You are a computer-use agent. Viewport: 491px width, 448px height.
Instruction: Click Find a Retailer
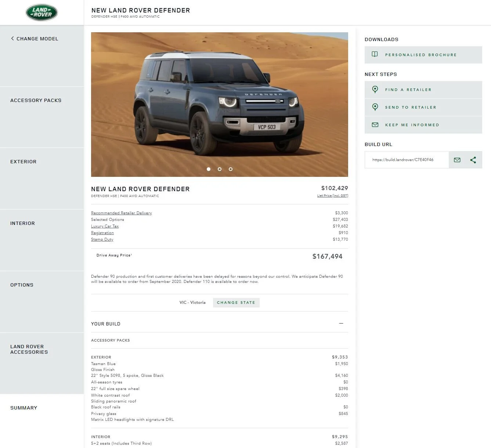click(423, 90)
